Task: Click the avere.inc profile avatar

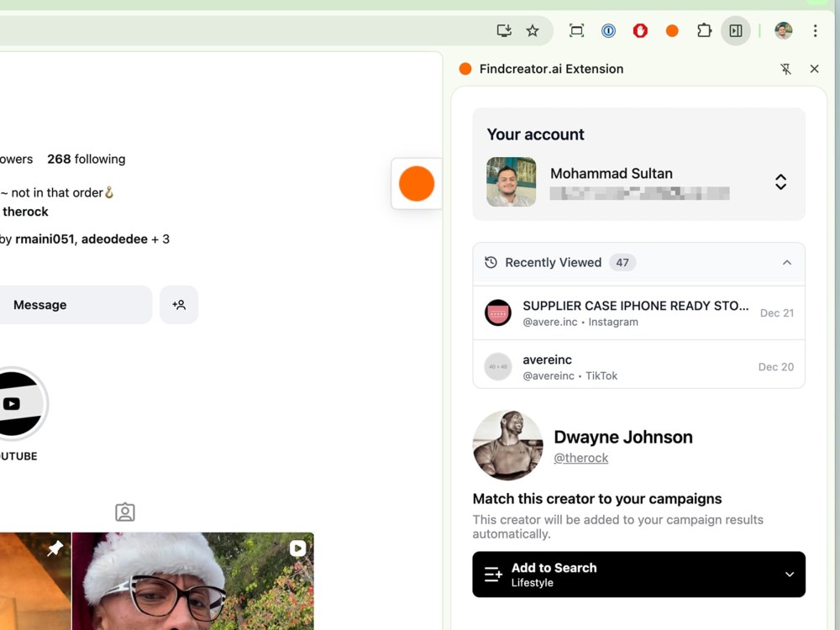Action: point(497,312)
